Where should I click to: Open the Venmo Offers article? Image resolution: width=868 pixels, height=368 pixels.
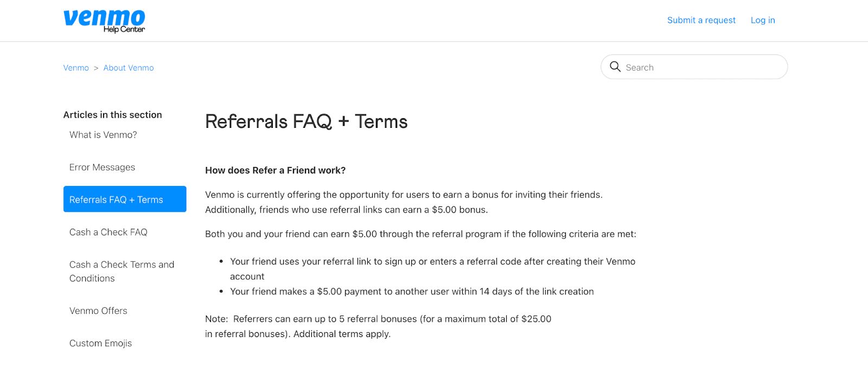98,311
